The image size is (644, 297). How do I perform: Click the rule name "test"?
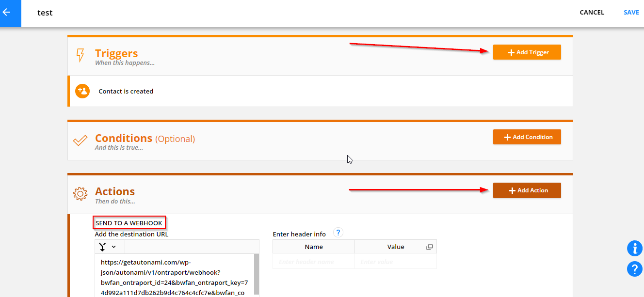45,13
